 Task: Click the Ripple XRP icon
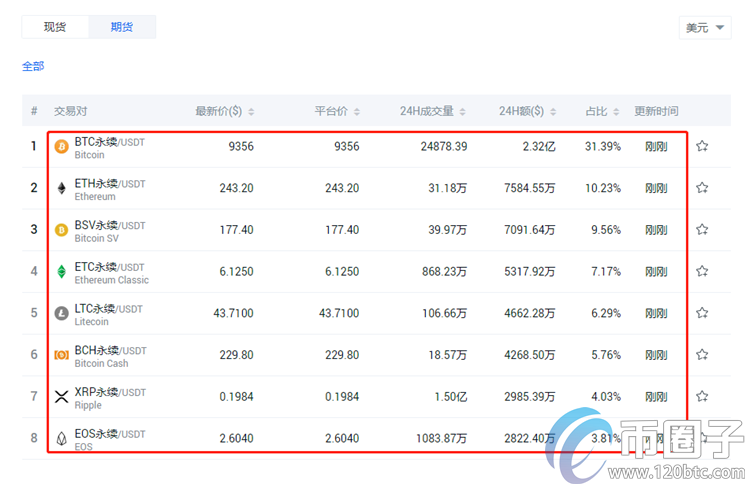61,397
